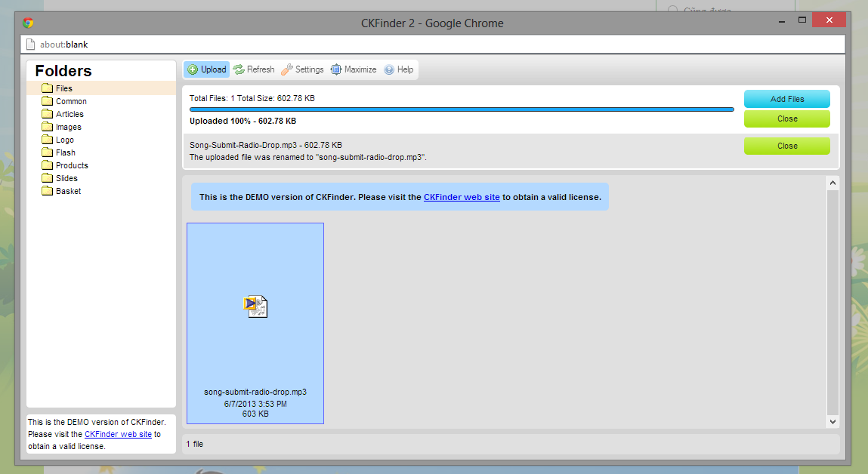The width and height of the screenshot is (868, 474).
Task: Minimize the CKFinder Chrome window
Action: [782, 20]
